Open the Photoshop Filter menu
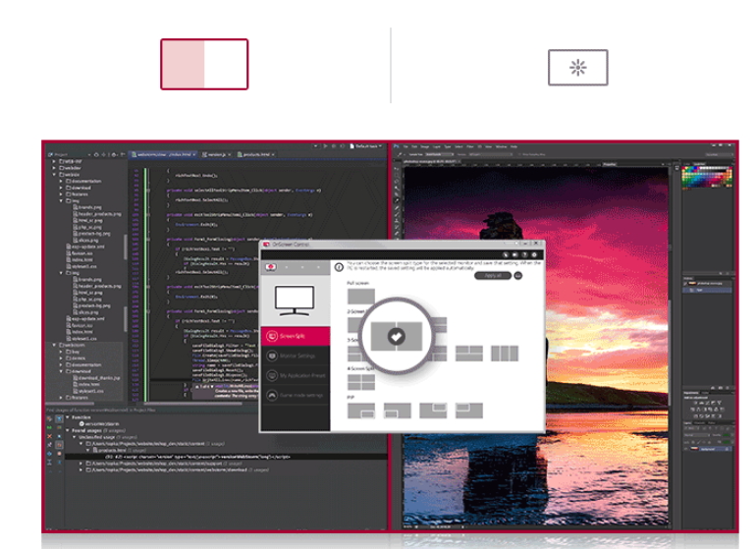 click(470, 146)
